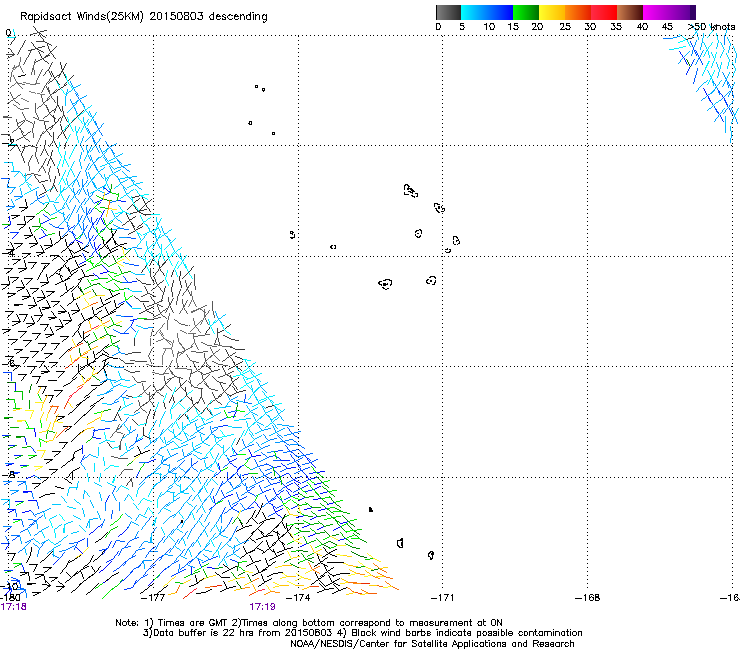Click the purple '17:18' swath time label
Image resolution: width=740 pixels, height=650 pixels.
(x=13, y=607)
